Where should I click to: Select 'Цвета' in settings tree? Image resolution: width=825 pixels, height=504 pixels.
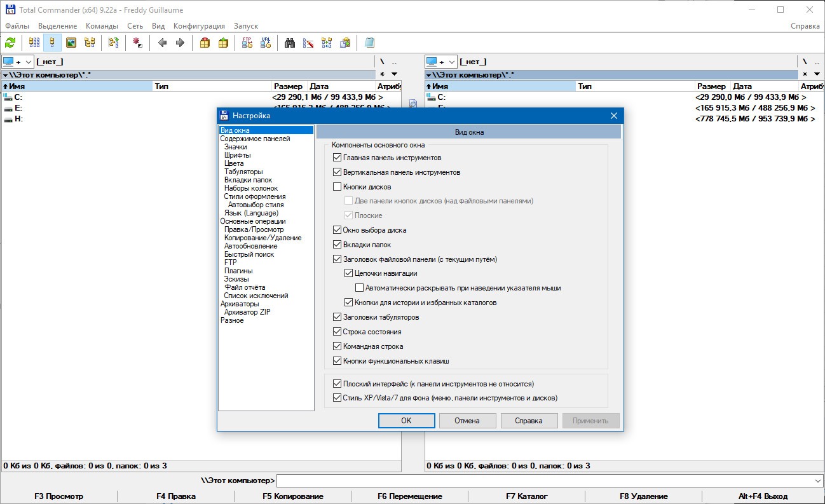pyautogui.click(x=234, y=163)
